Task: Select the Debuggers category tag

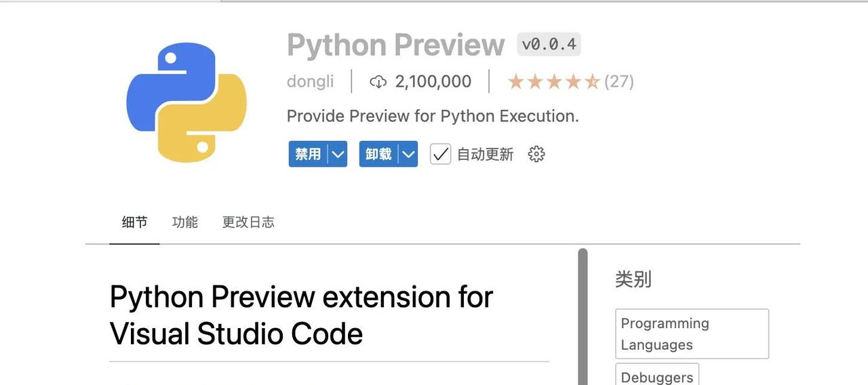Action: 657,376
